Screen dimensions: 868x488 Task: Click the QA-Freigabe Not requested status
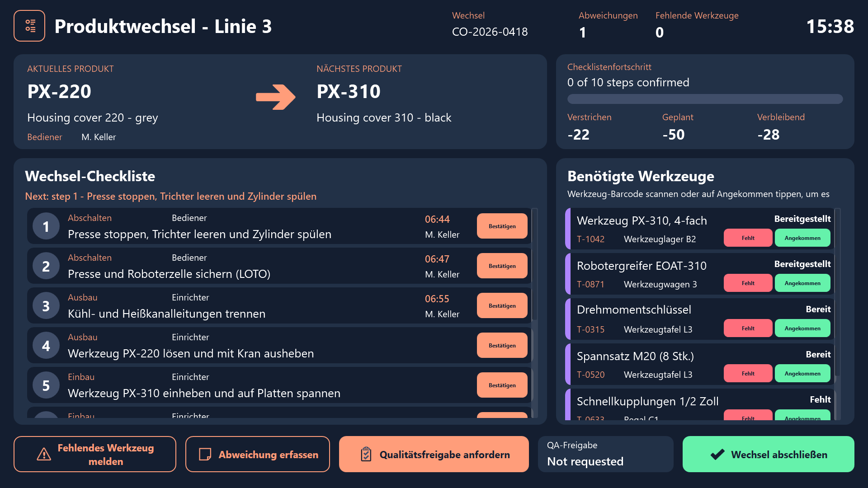[606, 454]
